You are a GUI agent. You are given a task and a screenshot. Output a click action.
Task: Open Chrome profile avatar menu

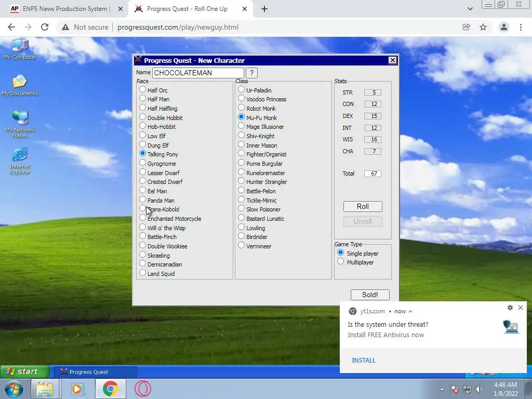(x=504, y=27)
